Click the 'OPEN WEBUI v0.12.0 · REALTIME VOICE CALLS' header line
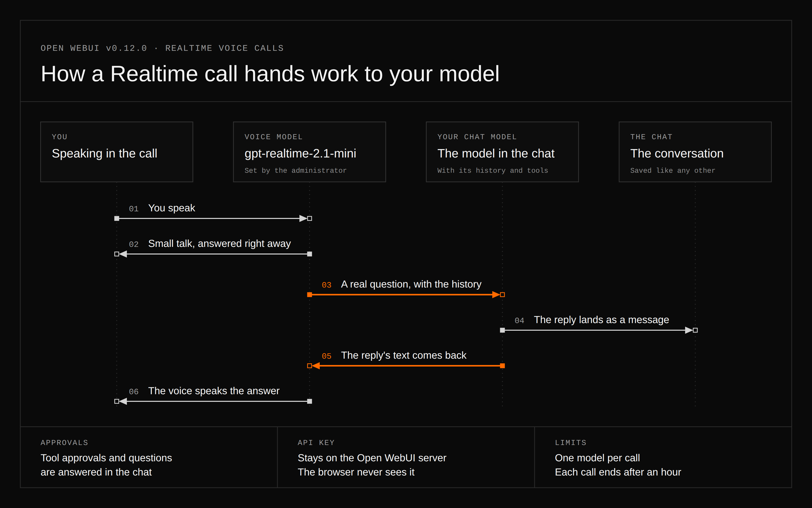812x508 pixels. pyautogui.click(x=162, y=48)
